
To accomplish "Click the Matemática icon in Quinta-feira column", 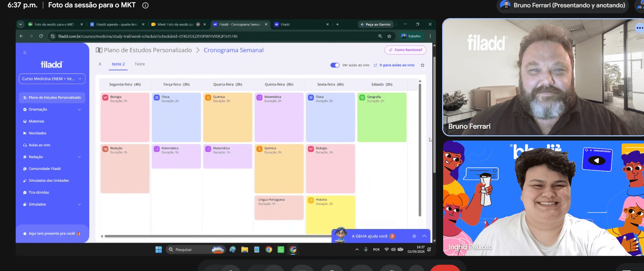I will pyautogui.click(x=259, y=97).
